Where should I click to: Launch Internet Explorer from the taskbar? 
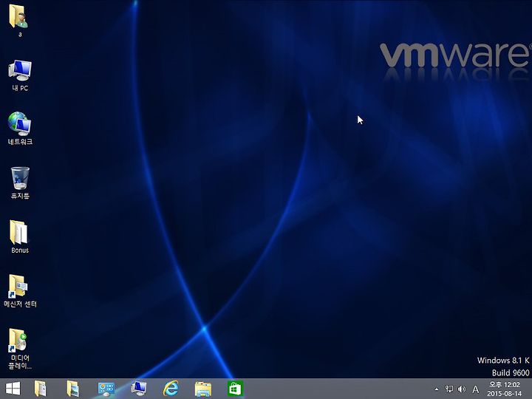[171, 389]
